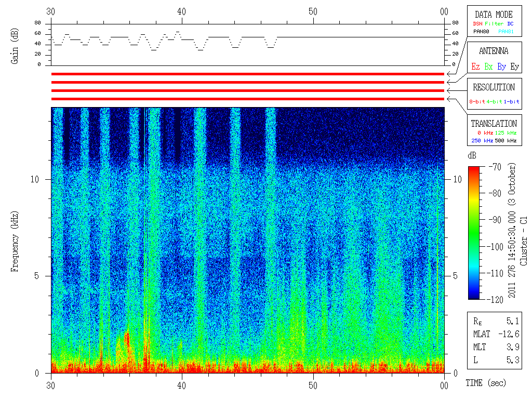Click the -90 colorbar tick label
532x399 pixels.
(x=495, y=220)
